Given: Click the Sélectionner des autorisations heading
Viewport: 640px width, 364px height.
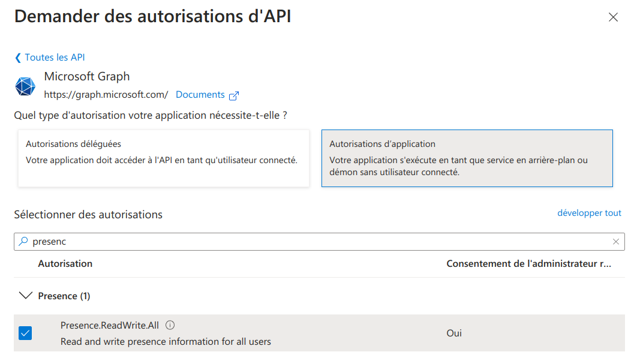Looking at the screenshot, I should pos(88,215).
